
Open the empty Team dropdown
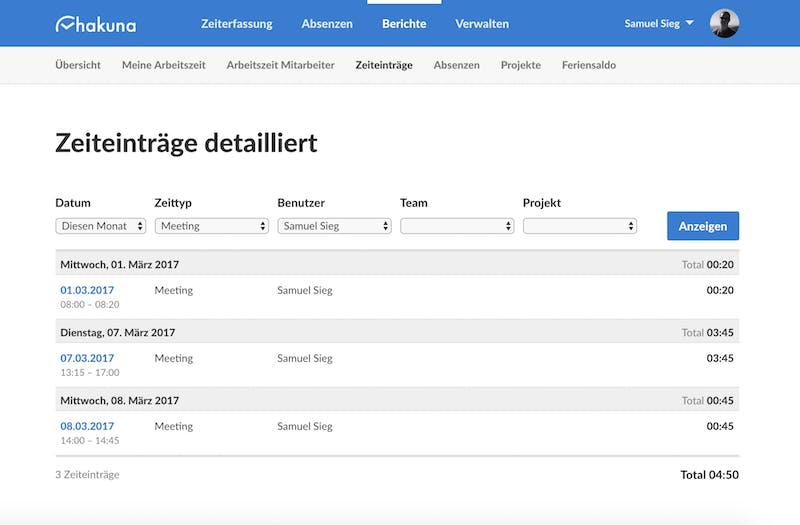click(x=457, y=226)
